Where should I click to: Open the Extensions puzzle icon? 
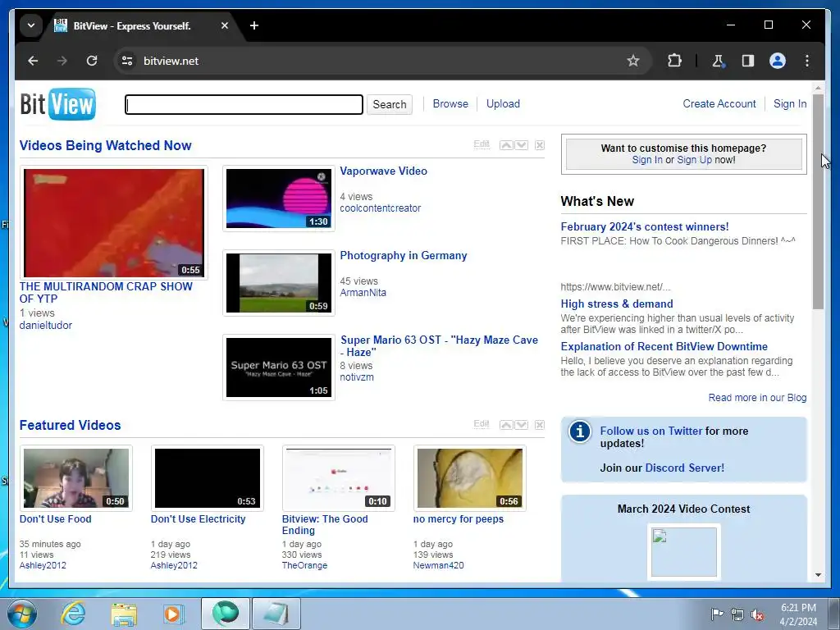[674, 61]
